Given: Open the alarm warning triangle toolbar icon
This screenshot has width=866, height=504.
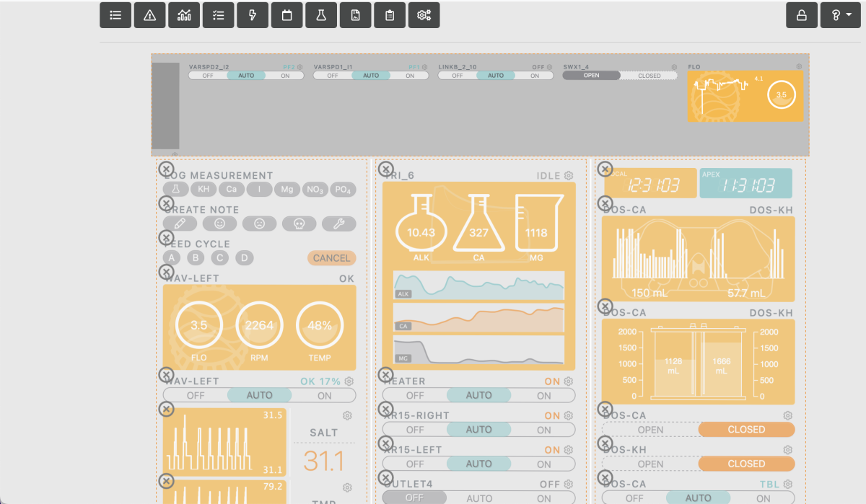Looking at the screenshot, I should click(149, 15).
